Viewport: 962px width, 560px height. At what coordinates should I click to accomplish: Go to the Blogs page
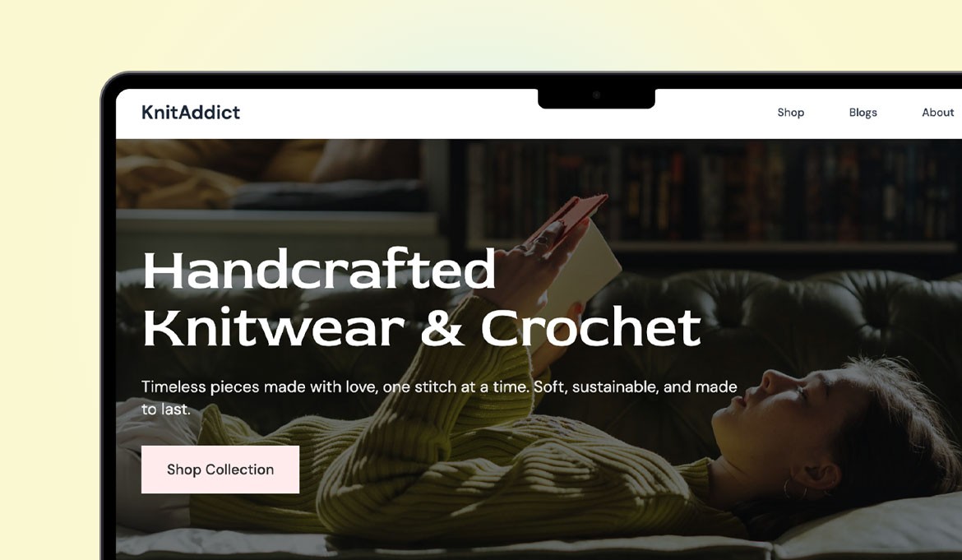(x=863, y=112)
